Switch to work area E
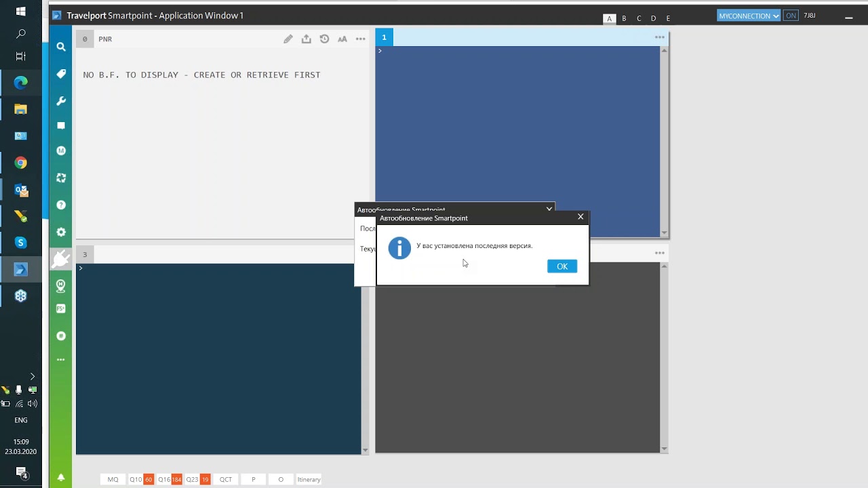This screenshot has height=488, width=868. tap(669, 19)
